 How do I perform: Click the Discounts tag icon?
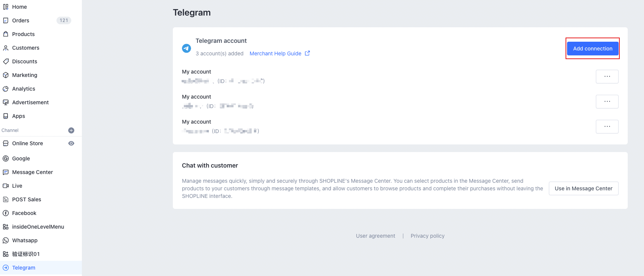click(6, 61)
